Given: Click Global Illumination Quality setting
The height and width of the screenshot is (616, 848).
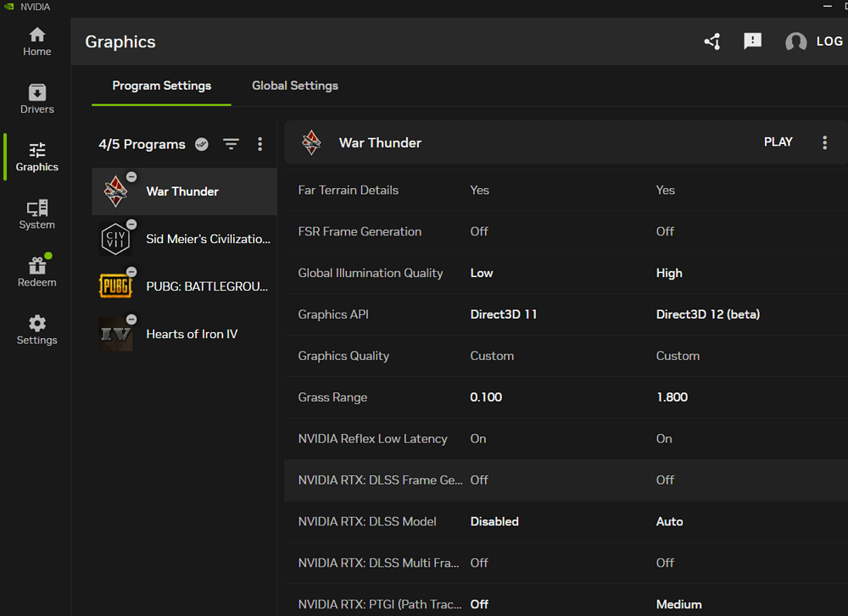Looking at the screenshot, I should [x=371, y=274].
